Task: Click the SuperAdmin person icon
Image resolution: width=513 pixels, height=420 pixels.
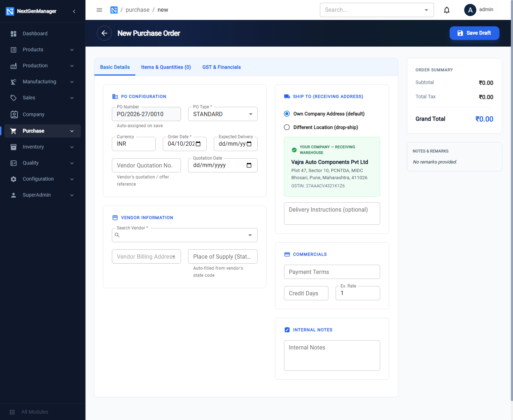Action: point(14,195)
